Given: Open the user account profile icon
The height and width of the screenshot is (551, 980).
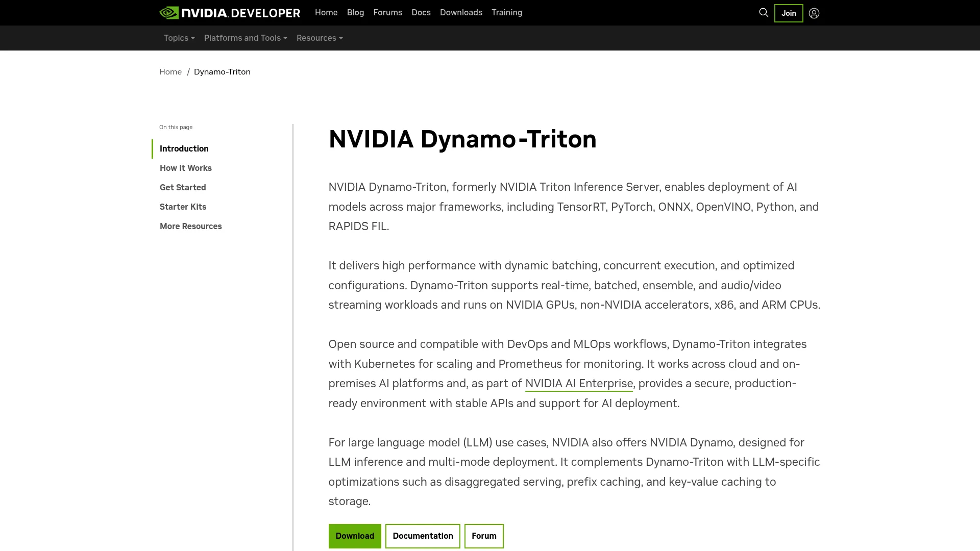Looking at the screenshot, I should coord(814,13).
